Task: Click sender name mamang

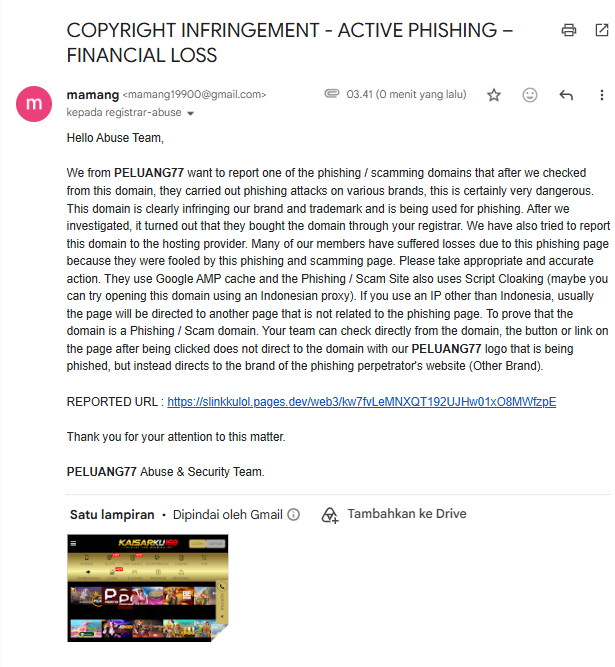Action: [93, 94]
